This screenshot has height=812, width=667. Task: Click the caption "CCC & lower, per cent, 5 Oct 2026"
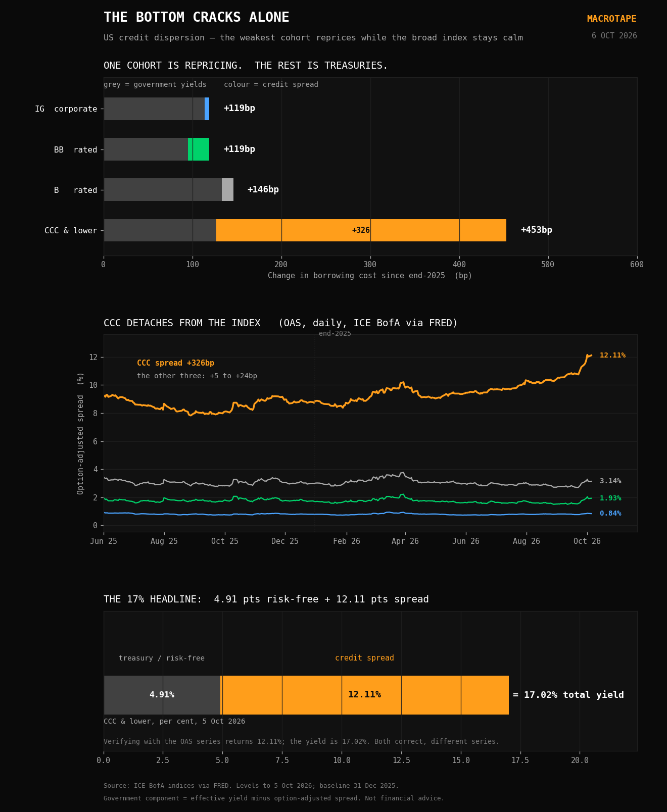click(174, 722)
